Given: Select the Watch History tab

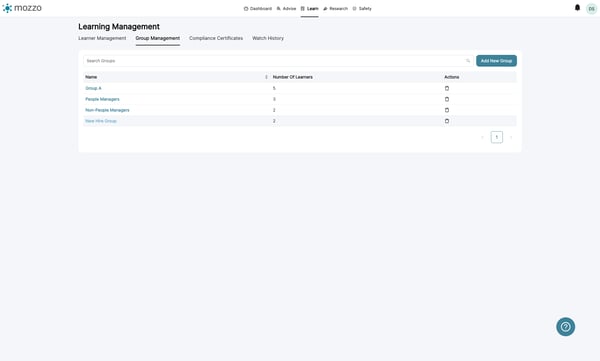Looking at the screenshot, I should pyautogui.click(x=268, y=38).
